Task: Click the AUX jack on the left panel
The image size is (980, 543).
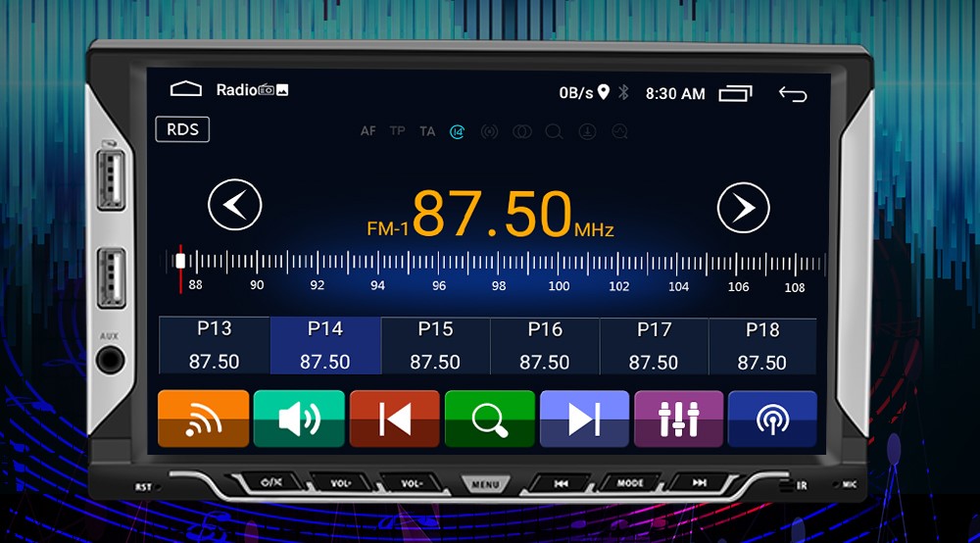Action: 111,361
